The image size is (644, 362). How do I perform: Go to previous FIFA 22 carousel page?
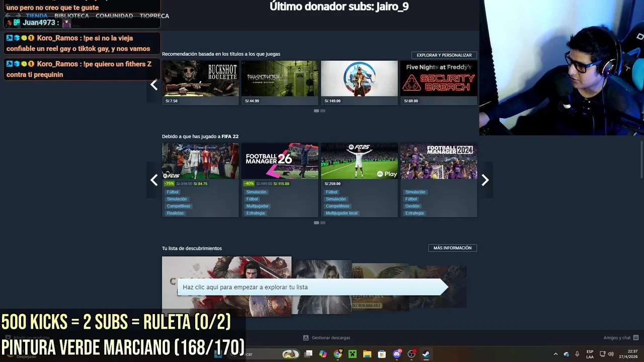154,180
